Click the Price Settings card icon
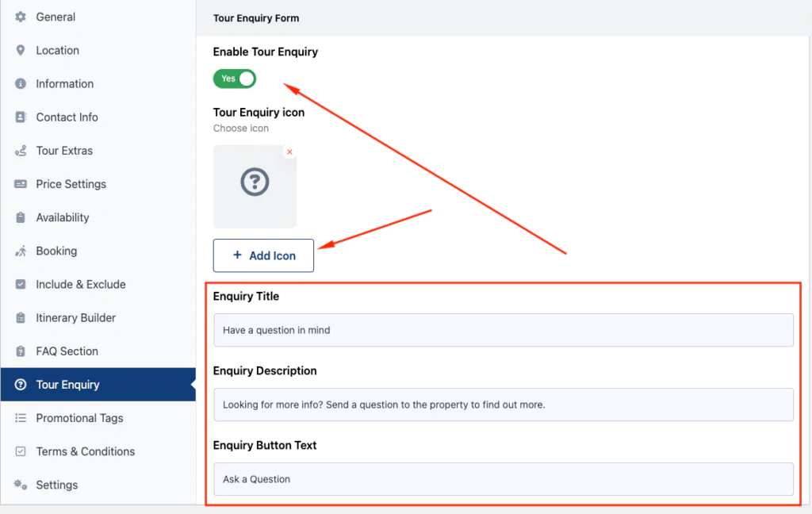Viewport: 812px width, 514px height. pos(20,184)
